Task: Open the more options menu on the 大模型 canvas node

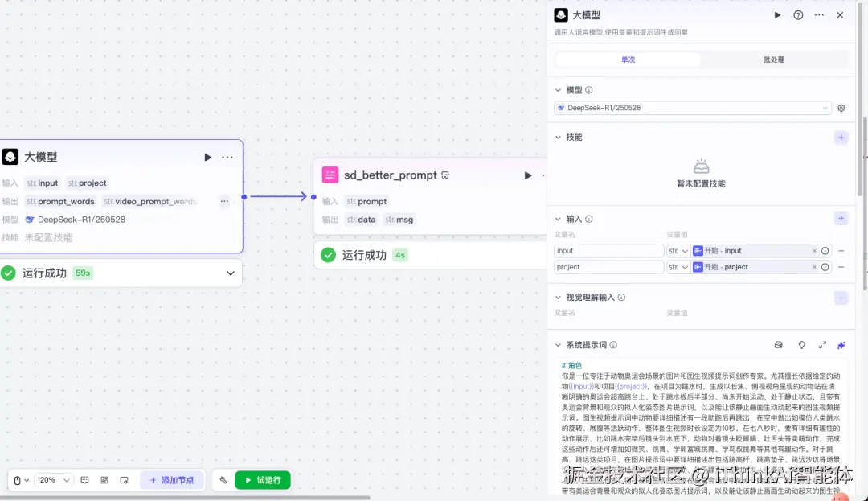Action: pyautogui.click(x=227, y=158)
